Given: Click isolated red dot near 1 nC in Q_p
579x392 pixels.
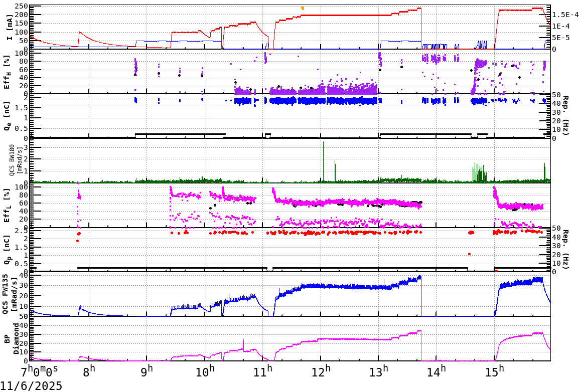Looking at the screenshot, I should tap(469, 254).
